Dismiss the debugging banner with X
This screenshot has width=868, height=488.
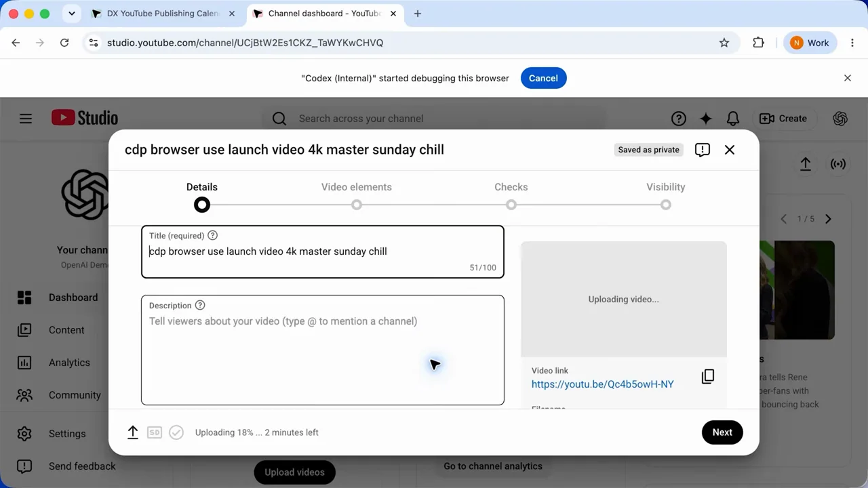[848, 78]
